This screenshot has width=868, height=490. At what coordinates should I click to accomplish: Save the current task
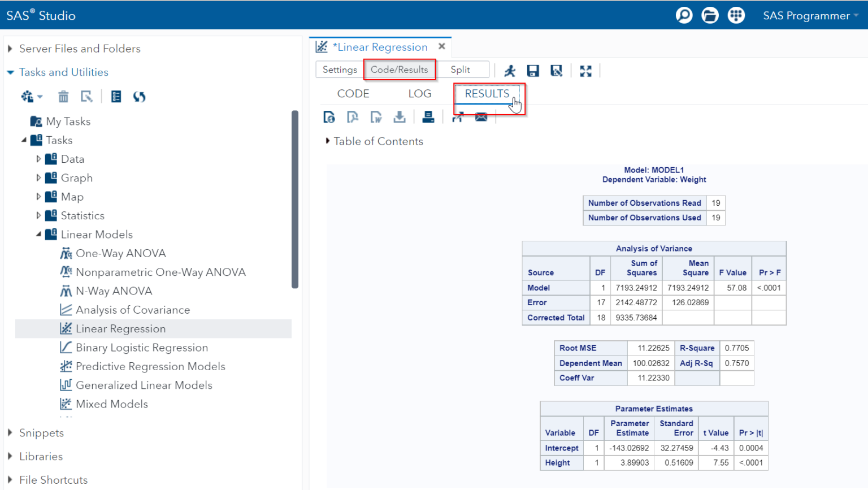tap(532, 70)
